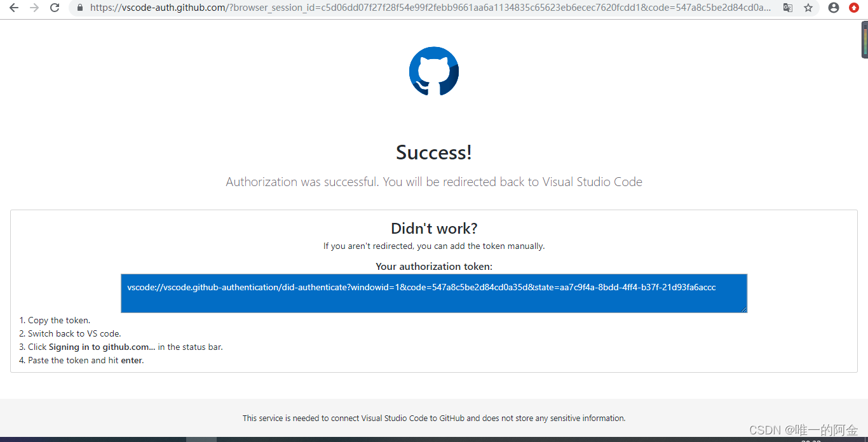Click step 1 'Copy the token.'
868x442 pixels.
click(x=59, y=320)
